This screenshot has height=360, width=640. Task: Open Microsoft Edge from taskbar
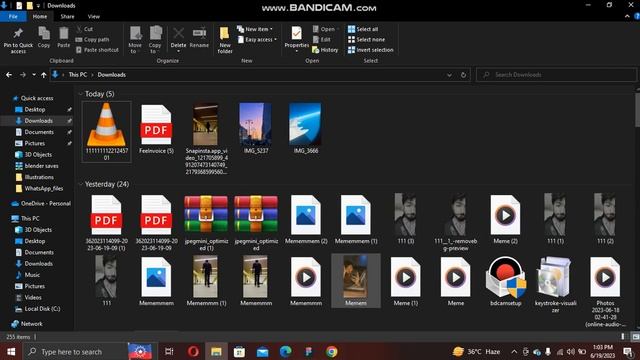pyautogui.click(x=285, y=351)
